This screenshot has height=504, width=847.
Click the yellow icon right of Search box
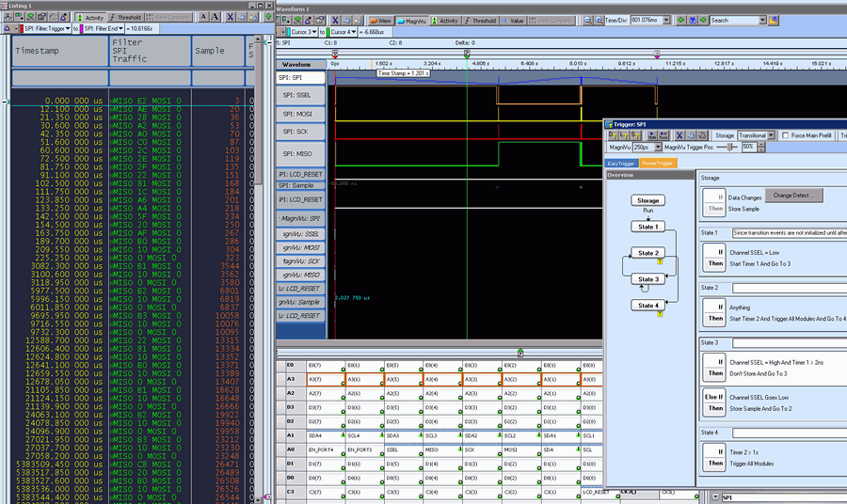coord(774,21)
